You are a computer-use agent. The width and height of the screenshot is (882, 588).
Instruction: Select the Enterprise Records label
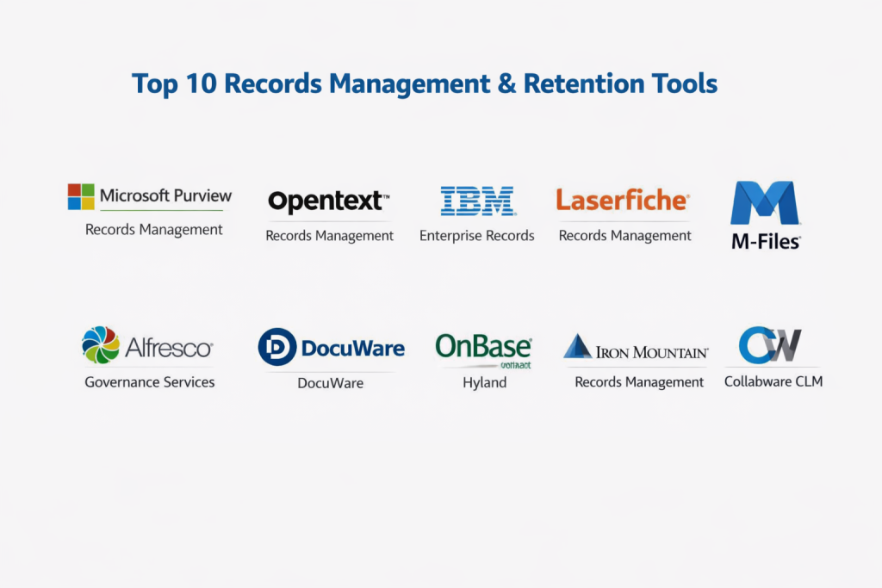pyautogui.click(x=477, y=236)
